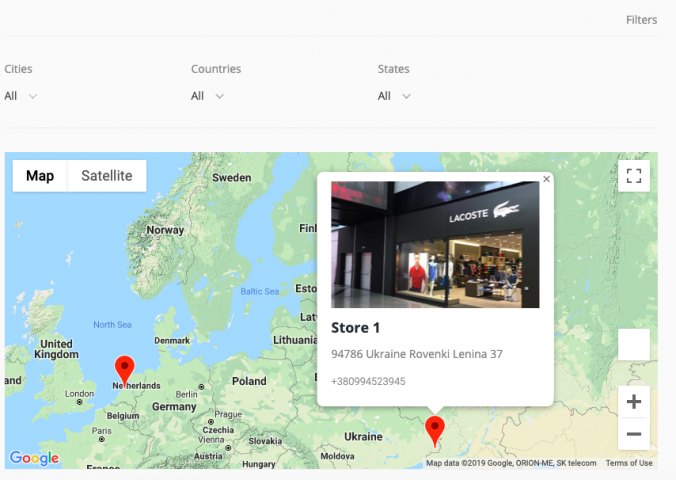Click the store address text
The image size is (676, 480).
click(416, 354)
